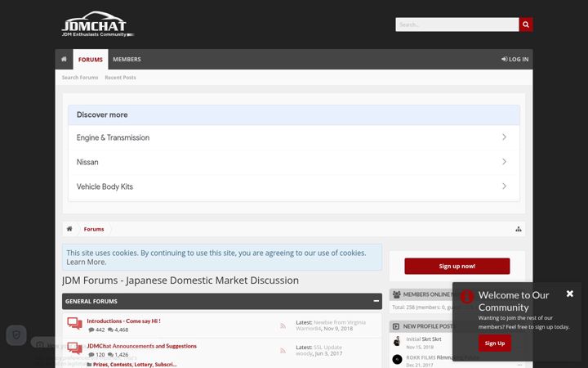Open Initial user's avatar thumbnail
The height and width of the screenshot is (368, 588).
(x=397, y=341)
